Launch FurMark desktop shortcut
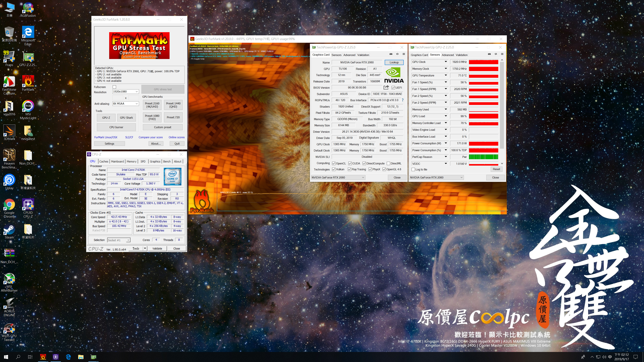The height and width of the screenshot is (362, 644). [x=28, y=83]
